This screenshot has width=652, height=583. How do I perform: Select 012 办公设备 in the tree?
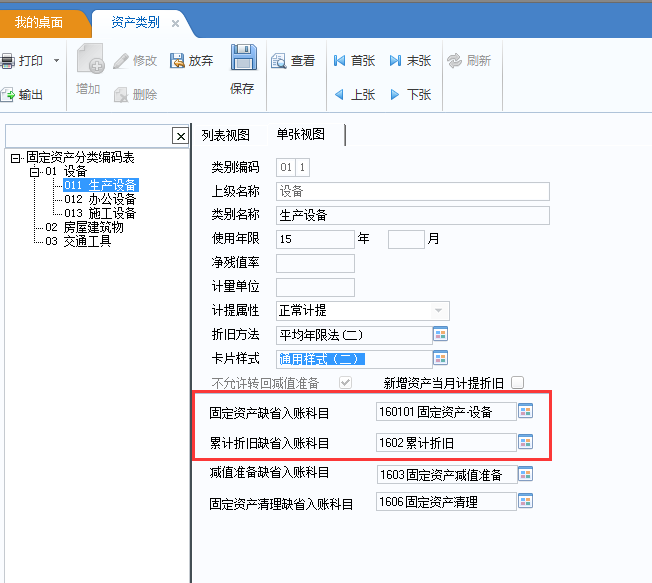click(x=100, y=199)
